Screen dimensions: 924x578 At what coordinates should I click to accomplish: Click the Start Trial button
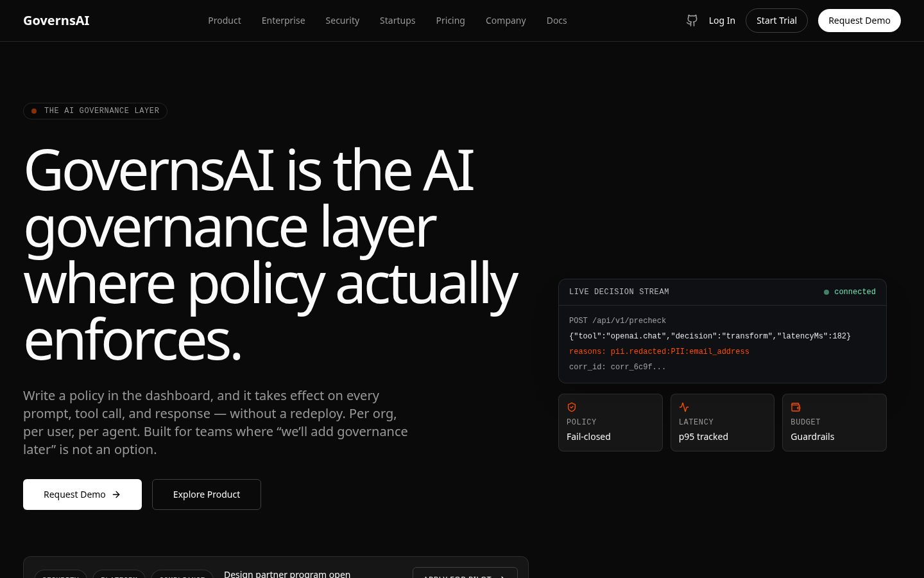776,21
